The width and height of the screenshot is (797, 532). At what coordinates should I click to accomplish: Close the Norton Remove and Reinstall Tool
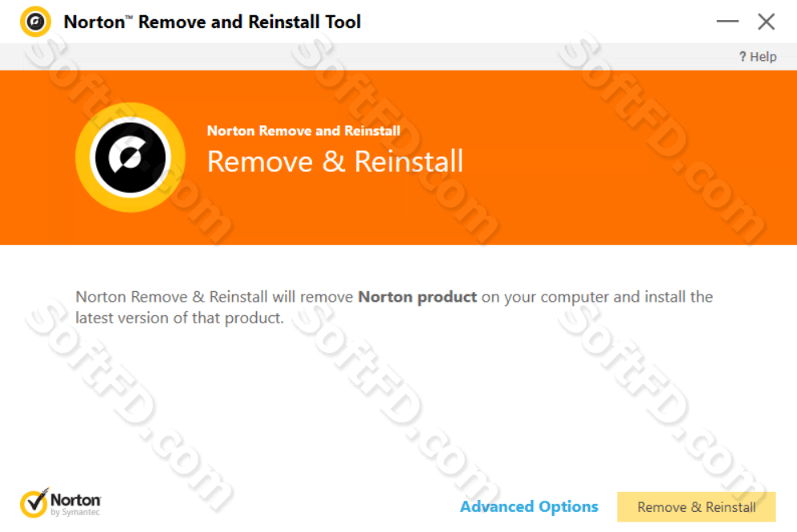pos(766,22)
